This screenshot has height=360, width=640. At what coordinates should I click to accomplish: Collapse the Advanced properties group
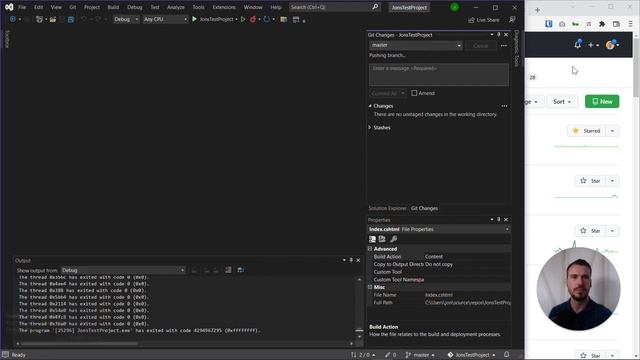tap(370, 249)
